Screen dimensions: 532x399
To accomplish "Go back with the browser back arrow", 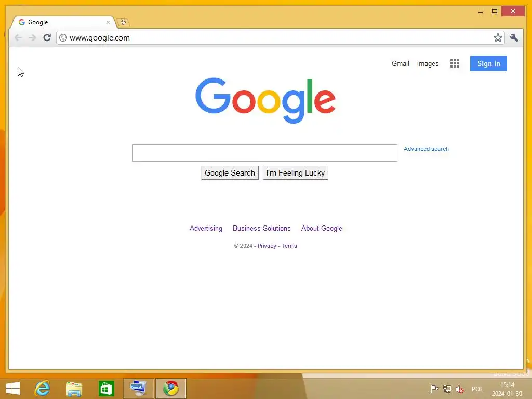I will pos(18,37).
